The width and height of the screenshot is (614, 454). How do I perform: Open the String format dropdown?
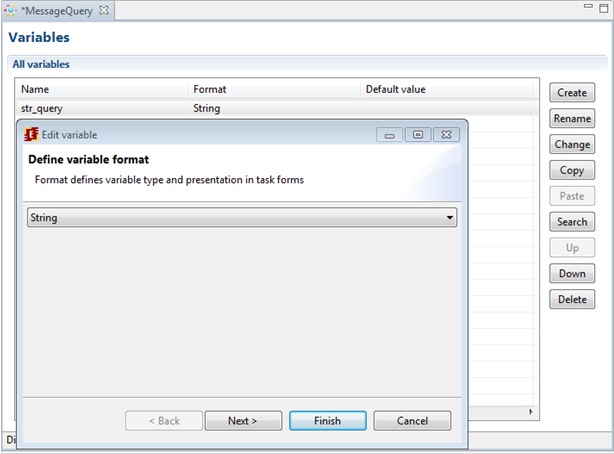click(450, 217)
